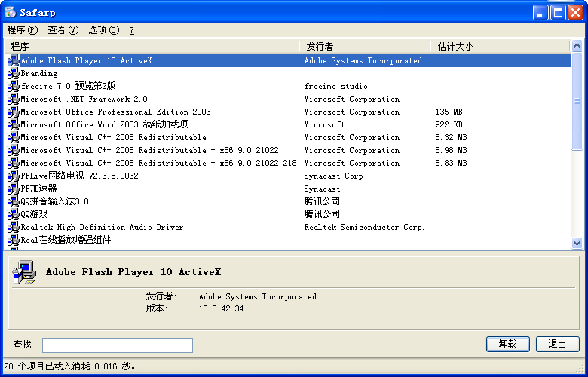Click in the 查找 search input field
Viewport: 588px width, 377px height.
coord(118,345)
